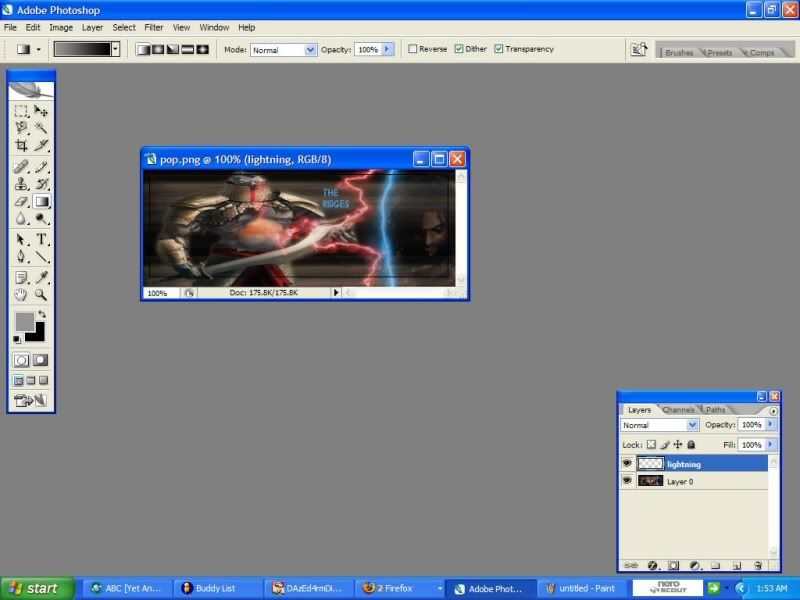The image size is (800, 600).
Task: Reset default foreground and background colors
Action: (x=17, y=339)
